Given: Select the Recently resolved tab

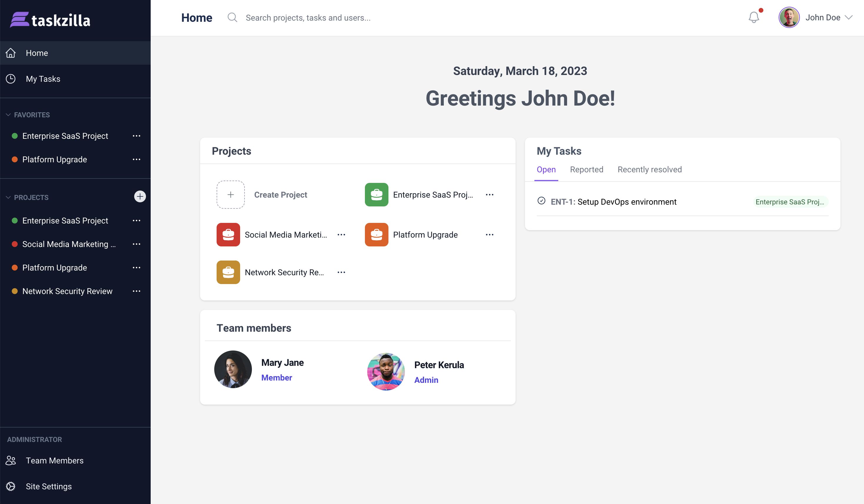Looking at the screenshot, I should coord(649,170).
